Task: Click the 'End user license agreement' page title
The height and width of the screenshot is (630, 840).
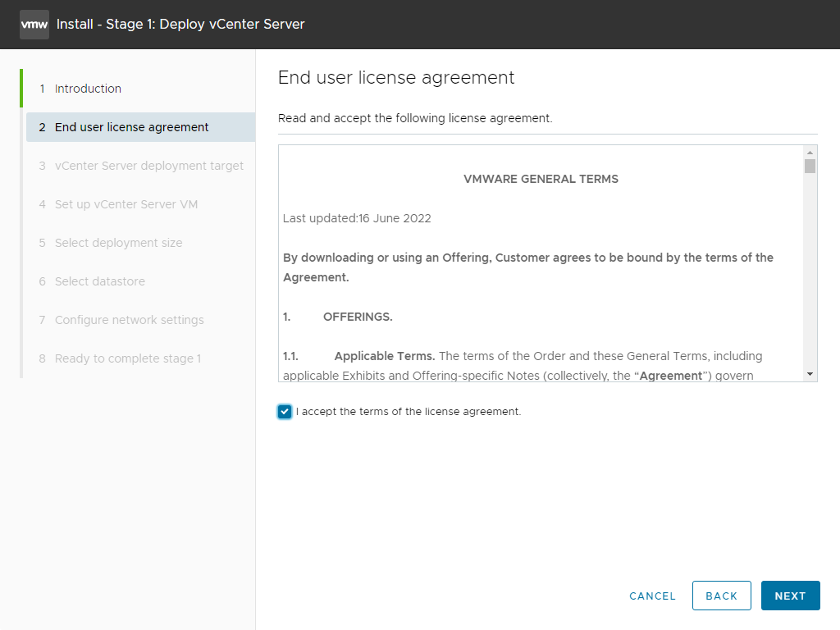Action: tap(396, 78)
